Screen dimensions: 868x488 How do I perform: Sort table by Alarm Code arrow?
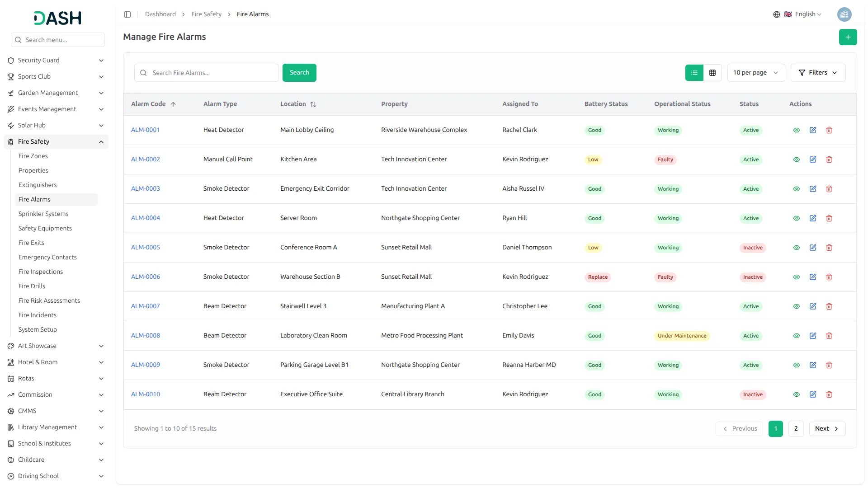tap(173, 104)
